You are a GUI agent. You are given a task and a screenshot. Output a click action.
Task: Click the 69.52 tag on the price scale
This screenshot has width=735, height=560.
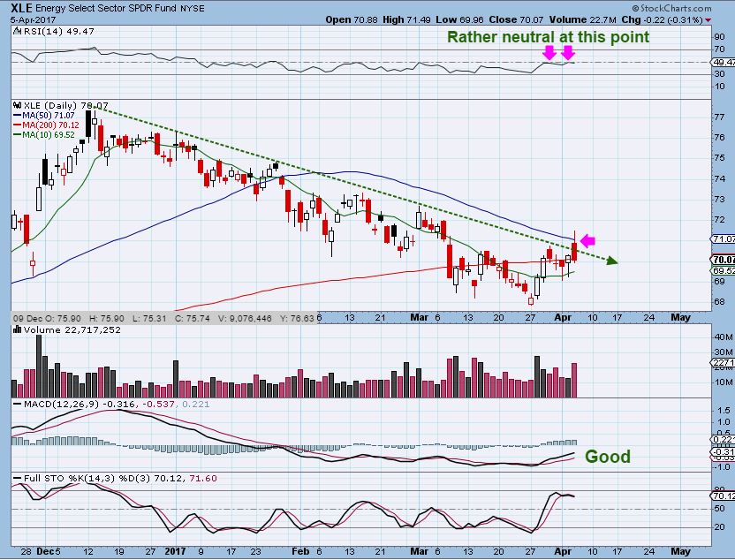point(724,271)
